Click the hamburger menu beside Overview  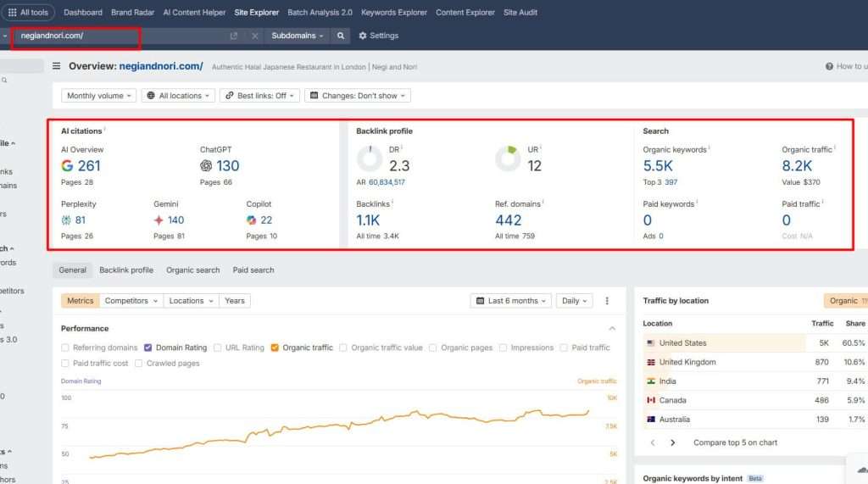57,66
